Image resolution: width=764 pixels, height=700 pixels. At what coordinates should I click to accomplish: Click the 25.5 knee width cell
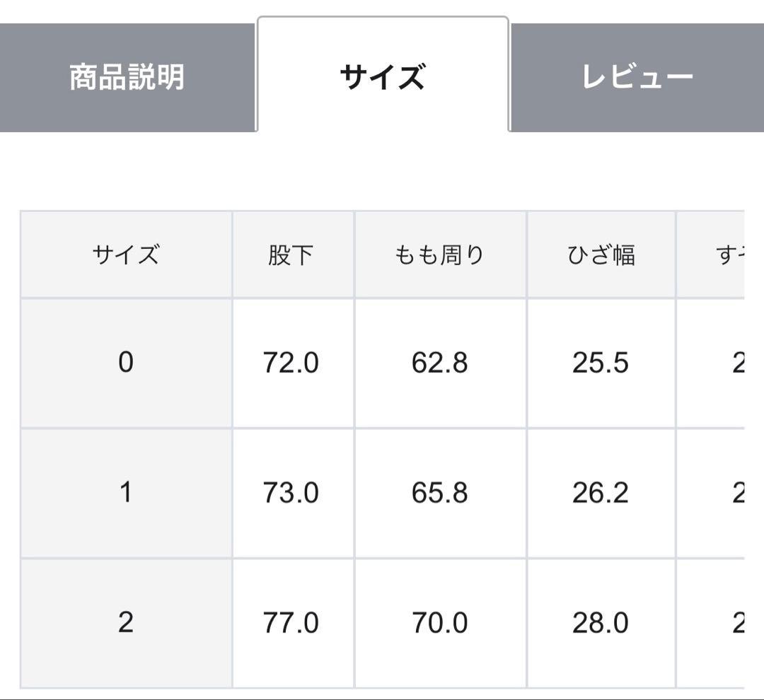[x=601, y=363]
